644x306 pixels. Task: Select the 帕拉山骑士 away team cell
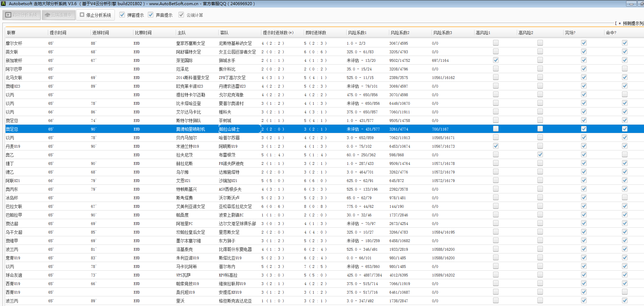229,129
